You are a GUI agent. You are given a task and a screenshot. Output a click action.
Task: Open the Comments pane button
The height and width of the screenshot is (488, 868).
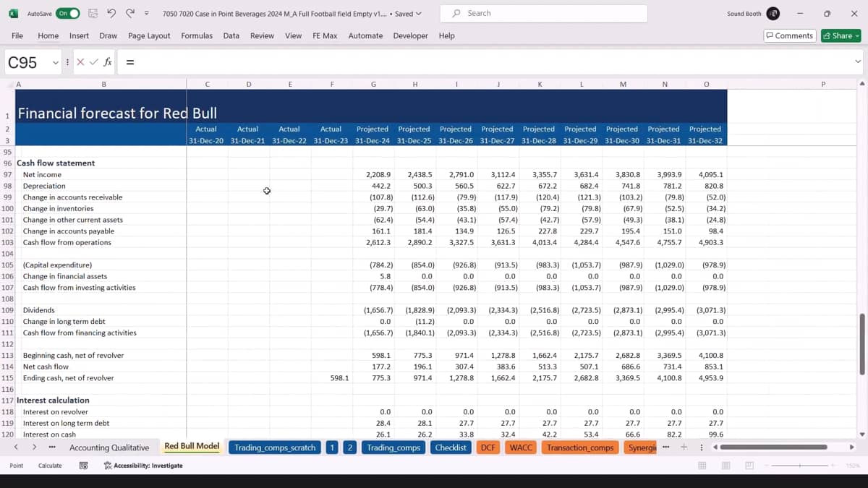coord(790,35)
